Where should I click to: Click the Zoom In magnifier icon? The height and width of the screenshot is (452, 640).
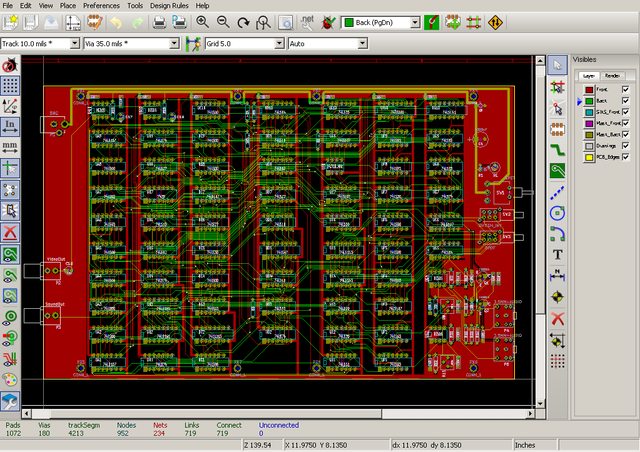tap(203, 21)
